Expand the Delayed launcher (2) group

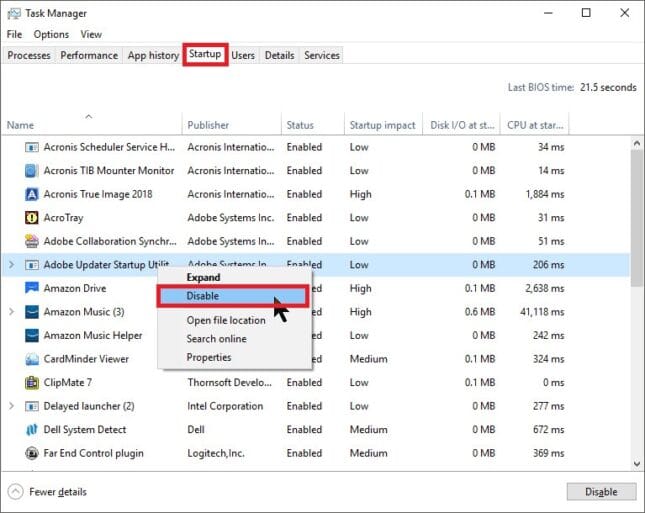(12, 406)
